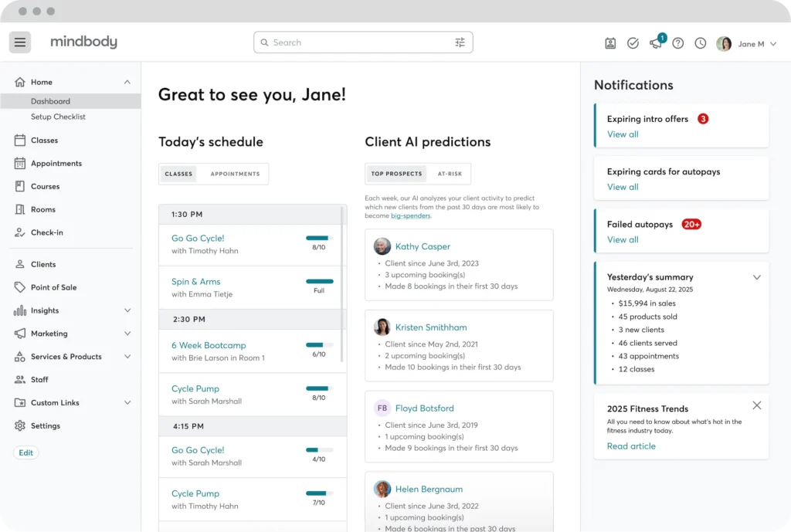Screen dimensions: 791x532
Task: Click the search filter sliders icon
Action: [460, 42]
